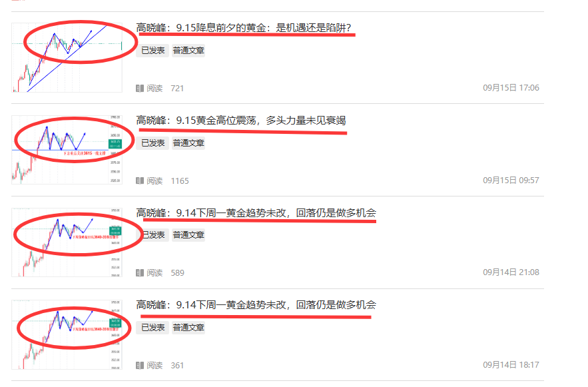Click 已发表 tag under the 9.15降息前夕 article

tap(152, 50)
